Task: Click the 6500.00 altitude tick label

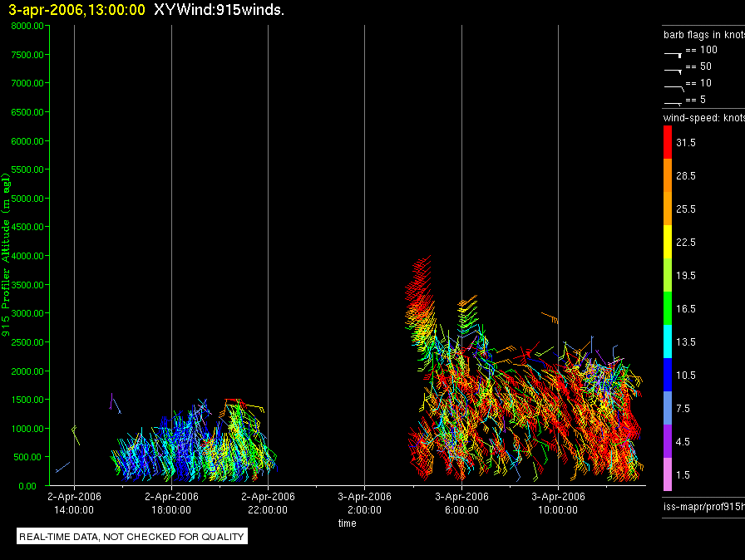Action: pyautogui.click(x=27, y=112)
